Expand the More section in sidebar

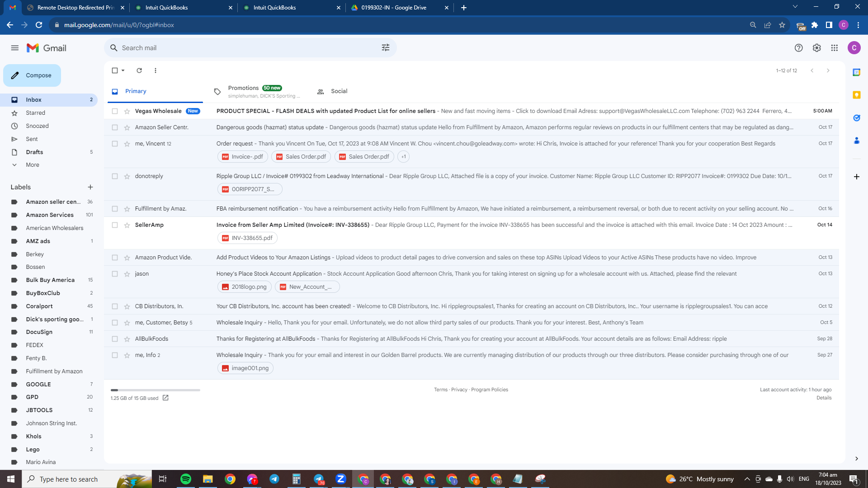[33, 165]
